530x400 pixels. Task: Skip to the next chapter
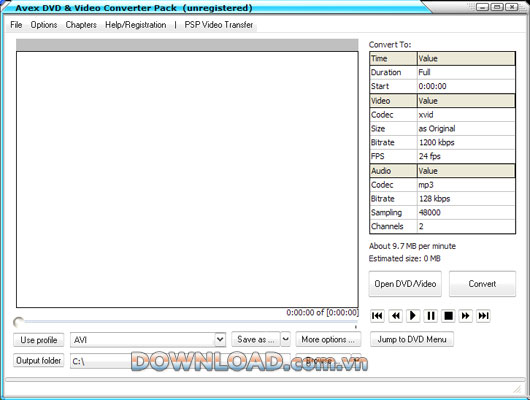click(483, 316)
